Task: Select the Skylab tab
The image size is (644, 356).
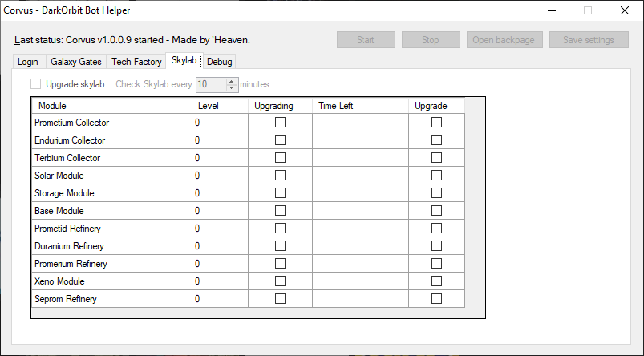Action: tap(184, 60)
